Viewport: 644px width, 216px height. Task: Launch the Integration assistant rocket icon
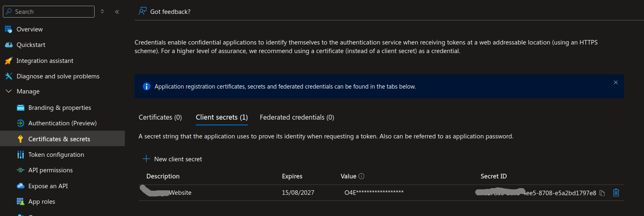tap(9, 61)
